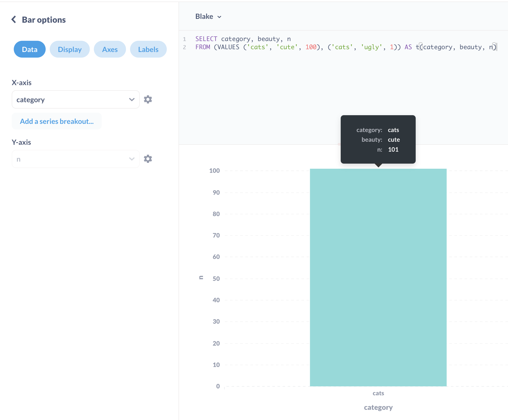Click Add a series breakout link

pyautogui.click(x=57, y=121)
